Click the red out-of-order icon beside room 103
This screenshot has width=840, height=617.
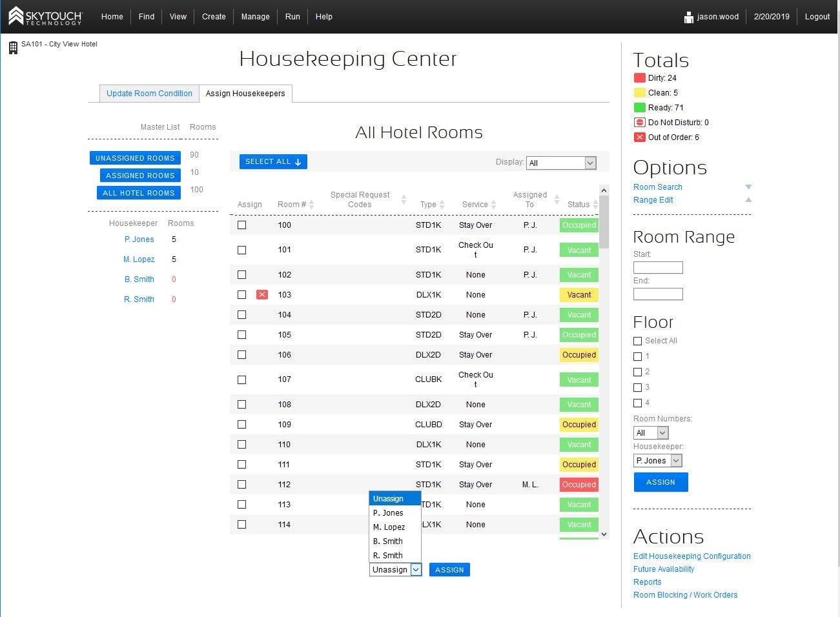tap(261, 294)
